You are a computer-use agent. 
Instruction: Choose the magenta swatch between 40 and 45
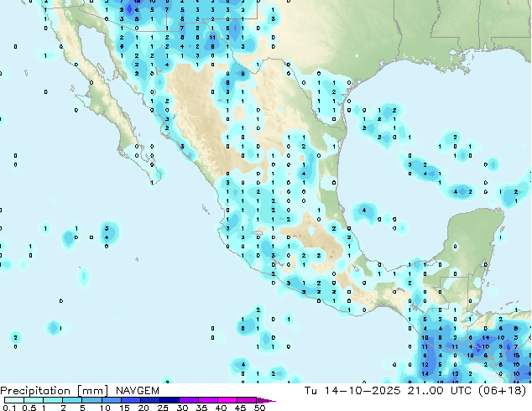click(227, 400)
